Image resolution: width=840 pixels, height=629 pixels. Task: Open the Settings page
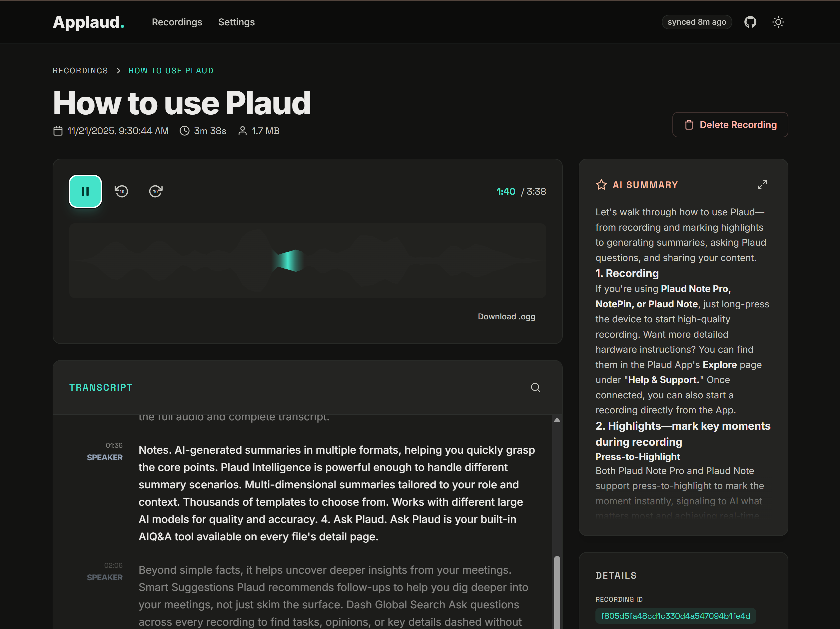[x=236, y=22]
